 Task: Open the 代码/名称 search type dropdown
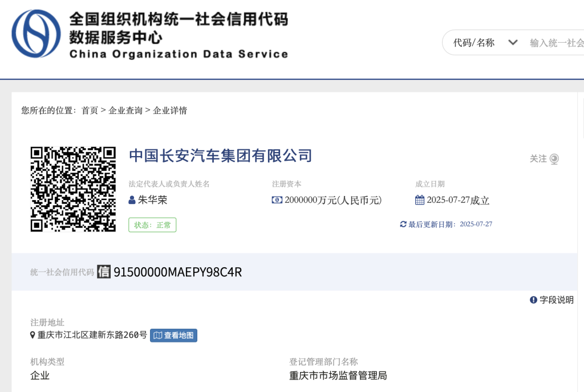[x=474, y=43]
